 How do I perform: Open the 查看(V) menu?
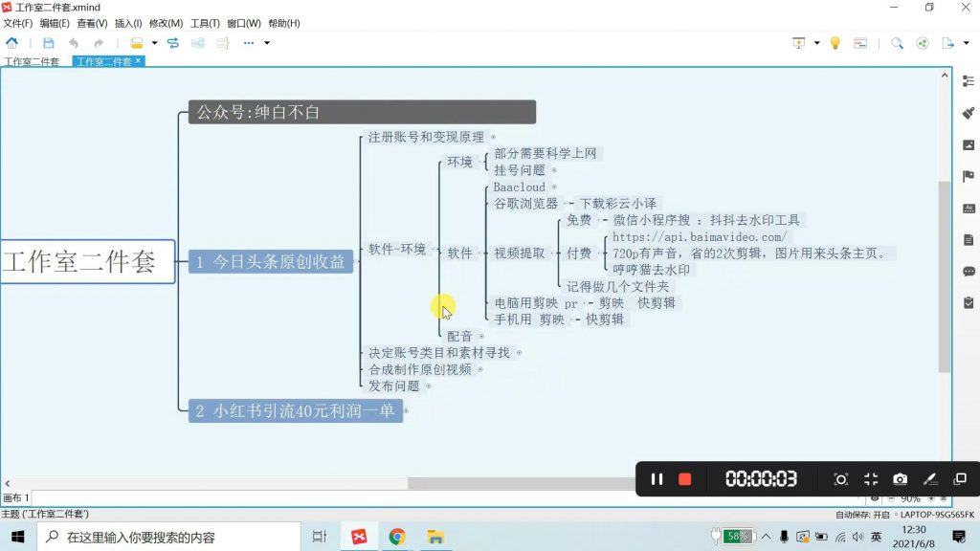click(92, 23)
